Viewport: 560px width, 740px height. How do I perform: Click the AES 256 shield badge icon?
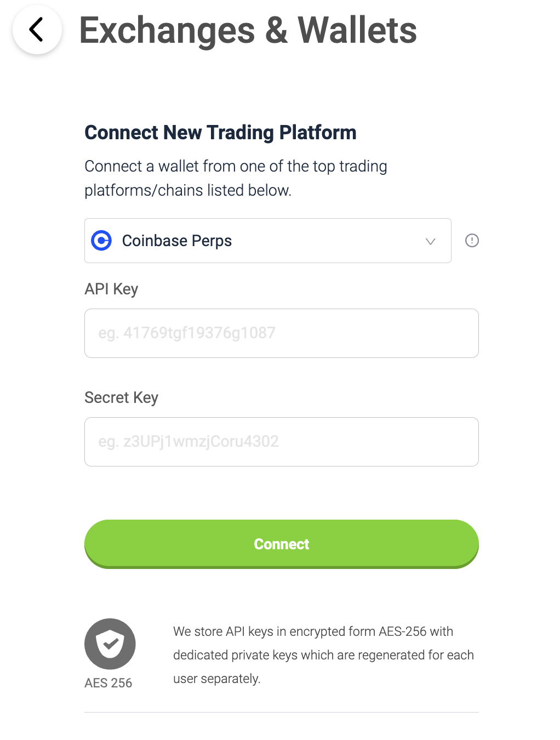pyautogui.click(x=110, y=644)
